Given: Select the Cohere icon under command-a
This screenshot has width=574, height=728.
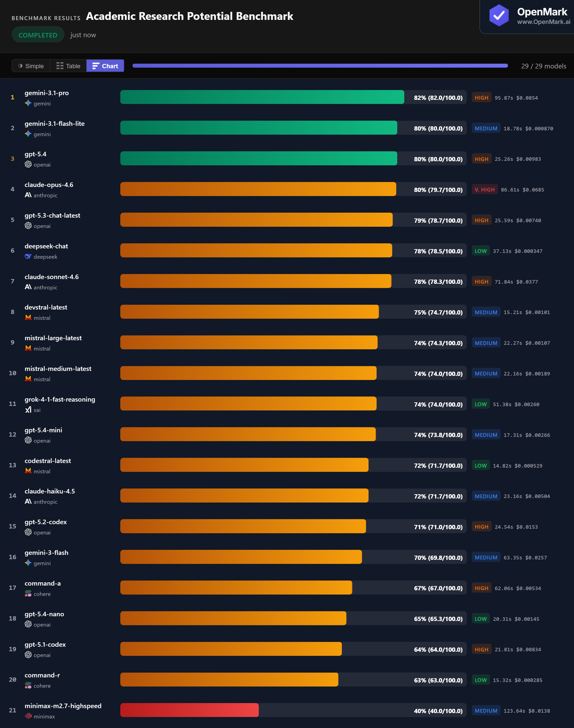Looking at the screenshot, I should tap(28, 594).
